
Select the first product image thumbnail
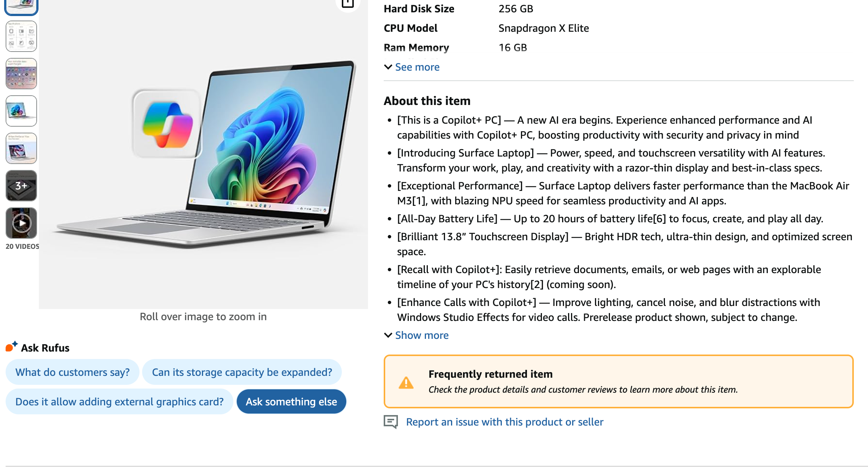pyautogui.click(x=21, y=7)
